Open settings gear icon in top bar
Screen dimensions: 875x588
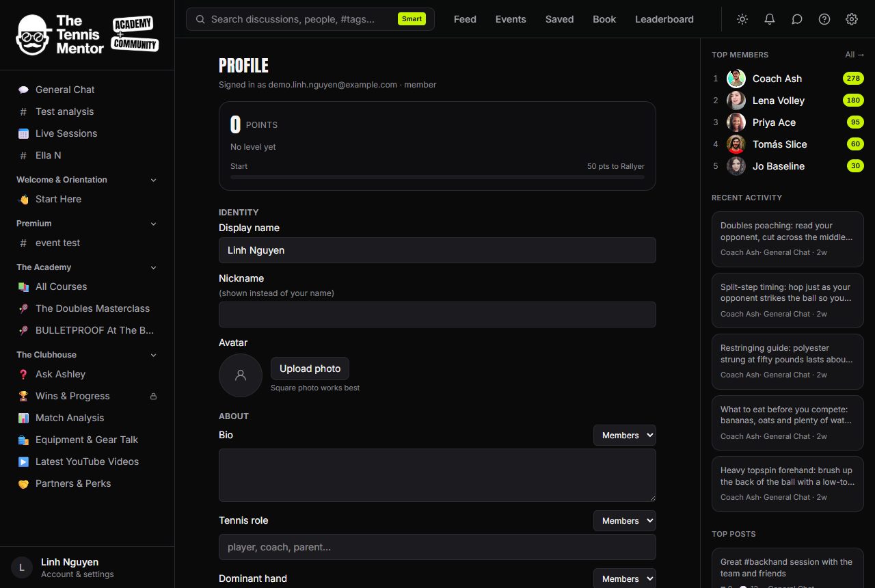(852, 19)
